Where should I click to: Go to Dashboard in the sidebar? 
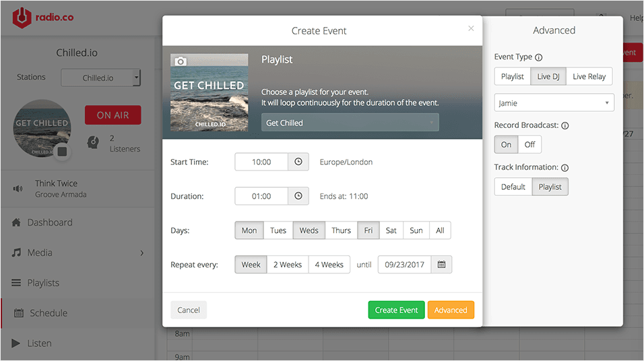pyautogui.click(x=49, y=222)
